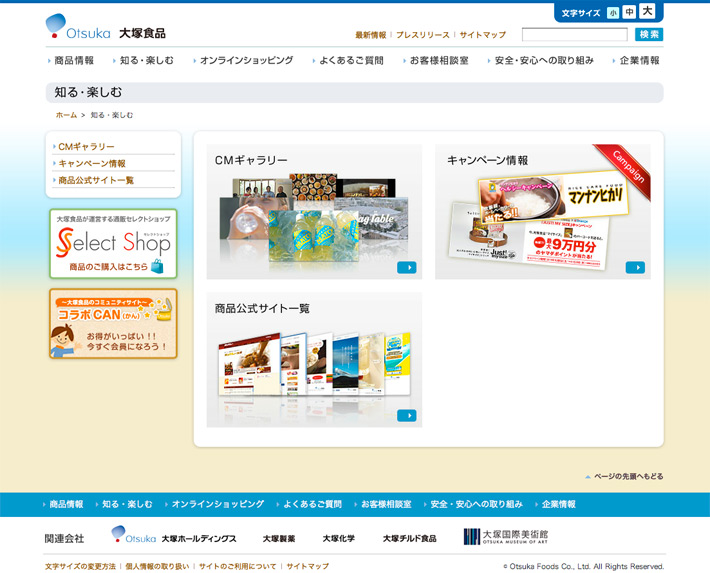Open 大塚チルド食品 related company link
The image size is (710, 573).
(x=409, y=539)
